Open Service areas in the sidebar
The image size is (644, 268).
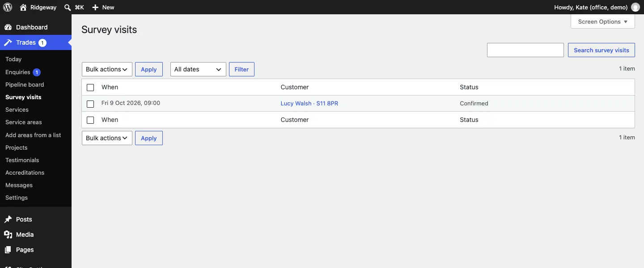[x=24, y=122]
